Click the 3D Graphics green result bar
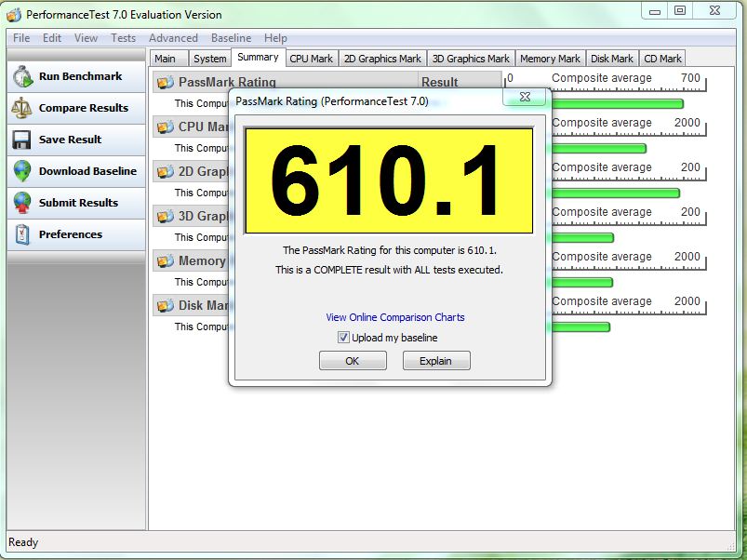The height and width of the screenshot is (560, 747). (582, 237)
